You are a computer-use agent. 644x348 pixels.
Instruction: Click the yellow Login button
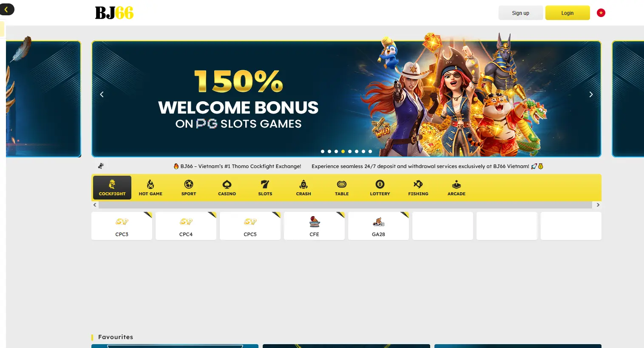pyautogui.click(x=567, y=13)
